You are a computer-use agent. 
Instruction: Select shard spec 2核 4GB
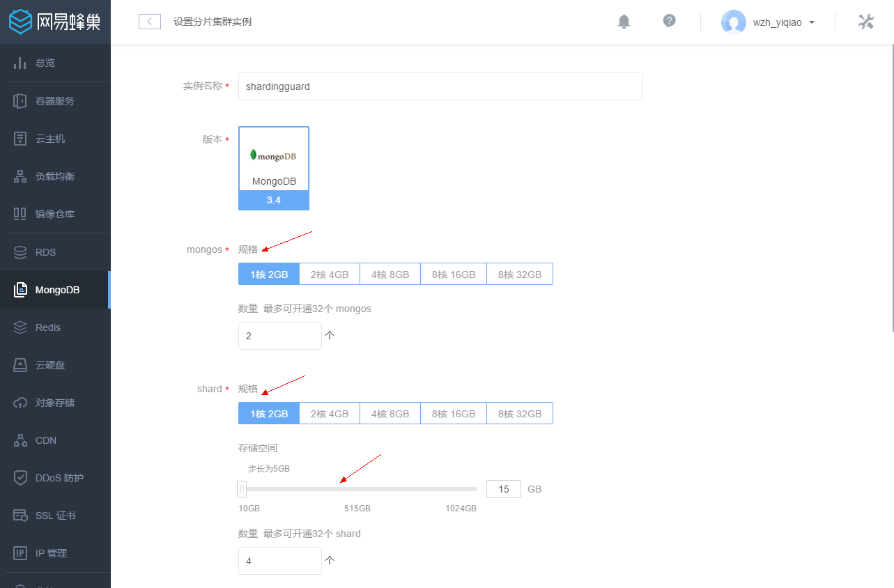[x=330, y=413]
